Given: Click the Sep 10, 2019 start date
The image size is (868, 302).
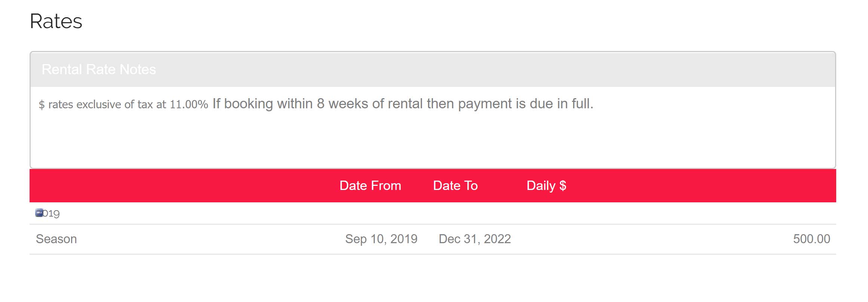Looking at the screenshot, I should (381, 239).
